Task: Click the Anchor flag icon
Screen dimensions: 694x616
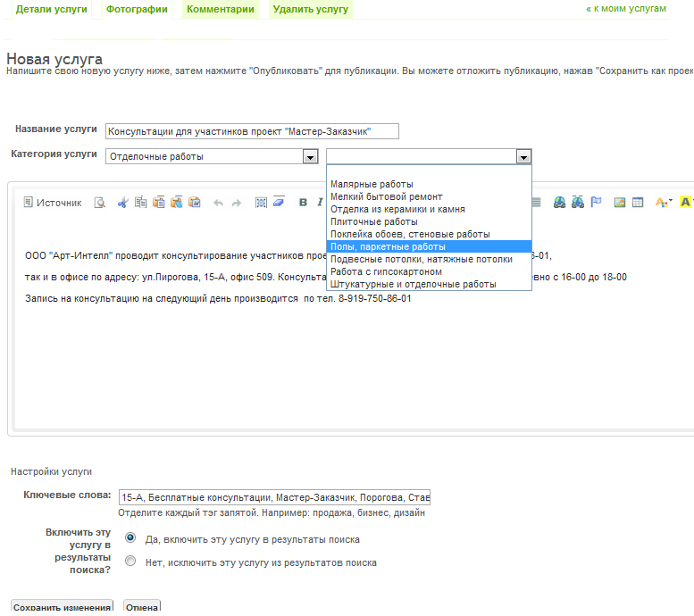Action: click(x=596, y=203)
